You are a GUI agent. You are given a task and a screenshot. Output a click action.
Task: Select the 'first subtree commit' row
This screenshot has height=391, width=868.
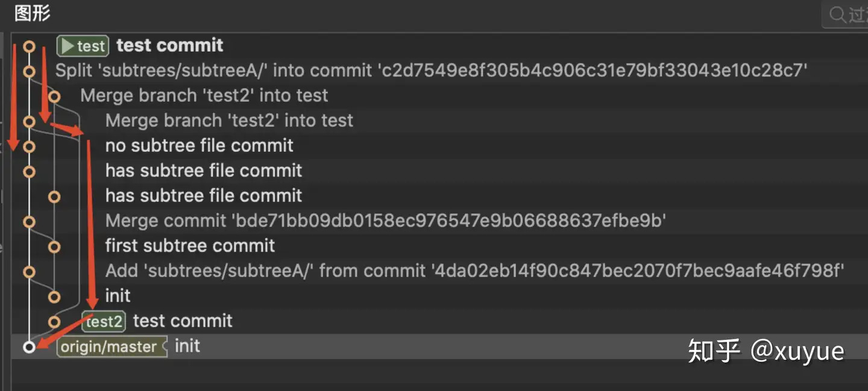tap(190, 246)
